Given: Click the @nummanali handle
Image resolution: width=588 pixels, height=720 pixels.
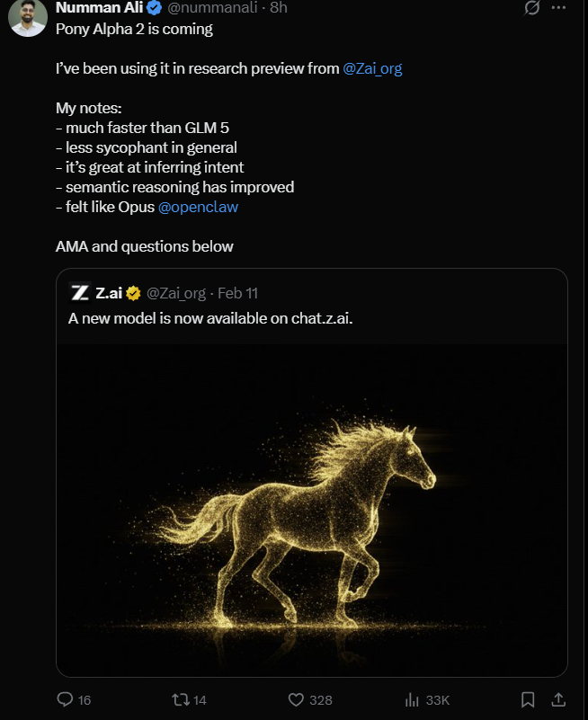Looking at the screenshot, I should 212,7.
